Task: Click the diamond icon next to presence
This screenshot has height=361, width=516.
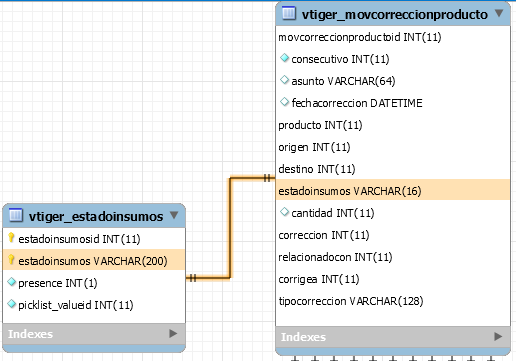Action: click(12, 282)
